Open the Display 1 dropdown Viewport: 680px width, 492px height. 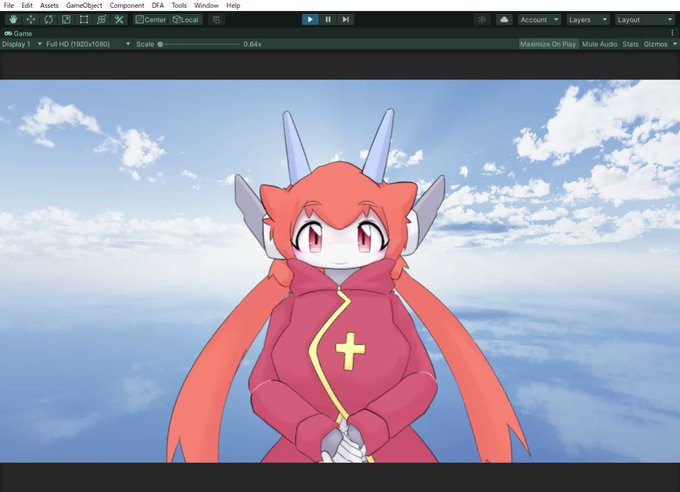[x=21, y=44]
